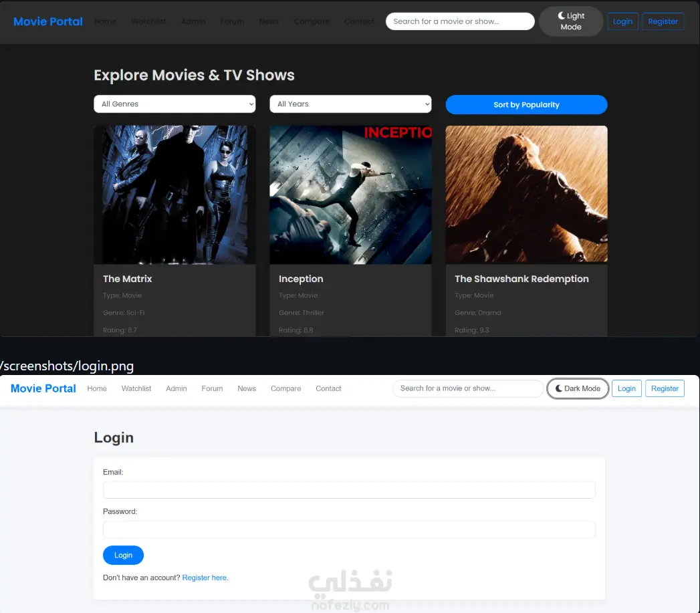Click the Inception title text
The width and height of the screenshot is (700, 613).
point(301,279)
